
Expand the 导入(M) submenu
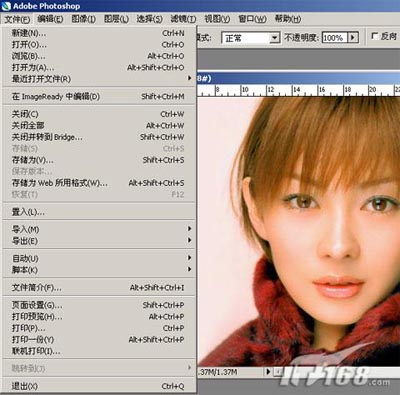(x=99, y=229)
